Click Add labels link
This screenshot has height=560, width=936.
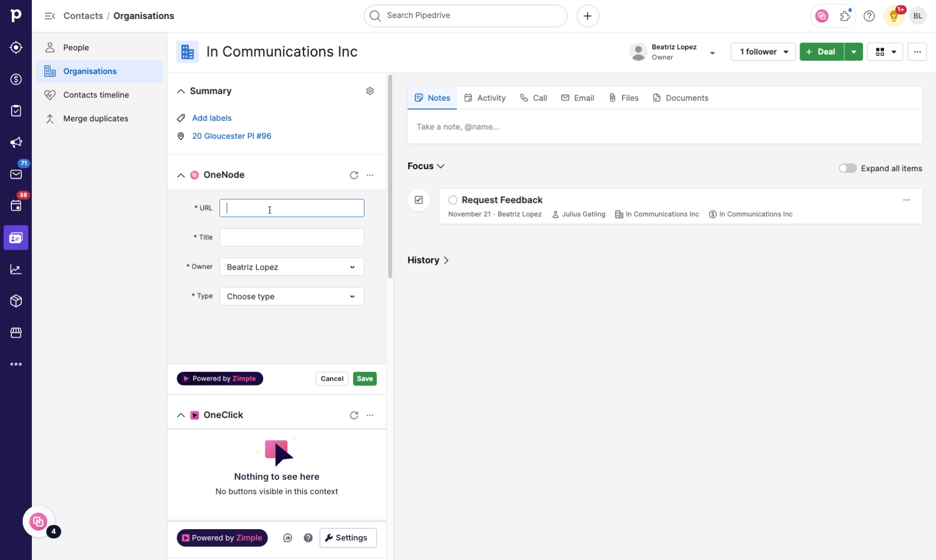click(212, 118)
